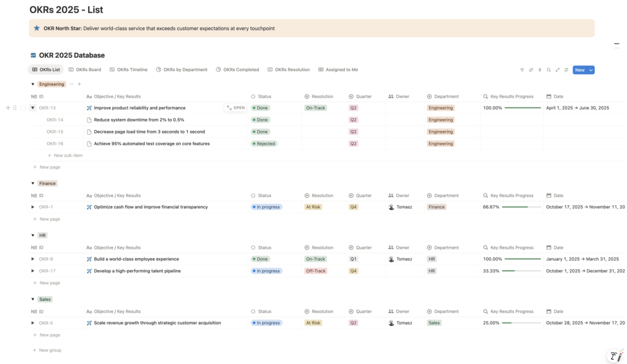Switch to the OKRs Board tab

click(85, 70)
